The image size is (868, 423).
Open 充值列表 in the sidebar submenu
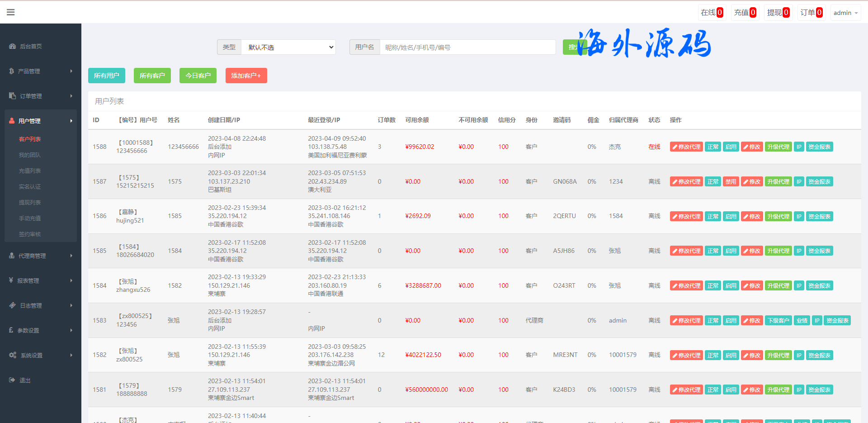pos(30,171)
